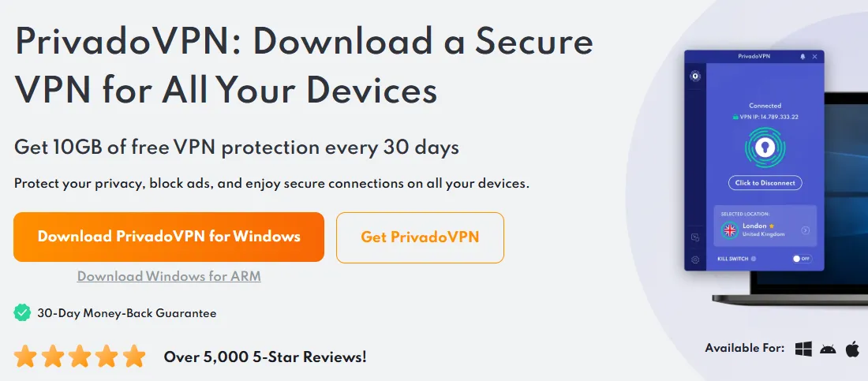
Task: Click the Apple platform icon
Action: pos(852,349)
